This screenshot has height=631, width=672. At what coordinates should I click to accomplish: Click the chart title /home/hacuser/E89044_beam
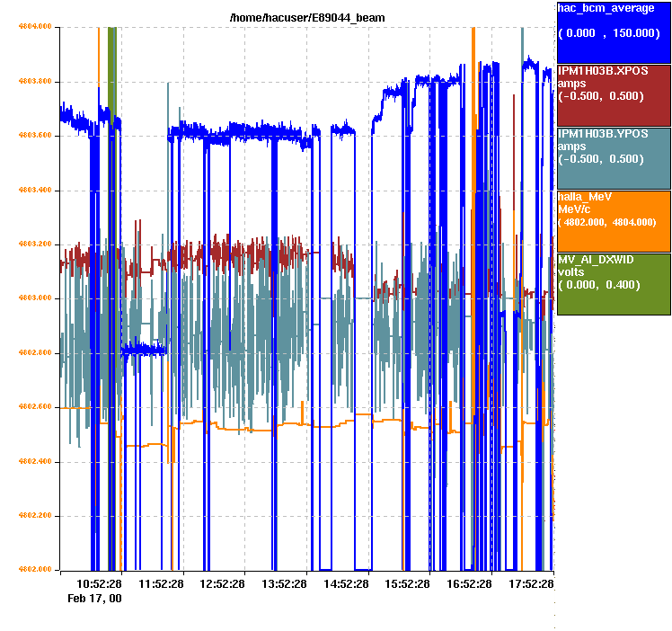tap(307, 18)
